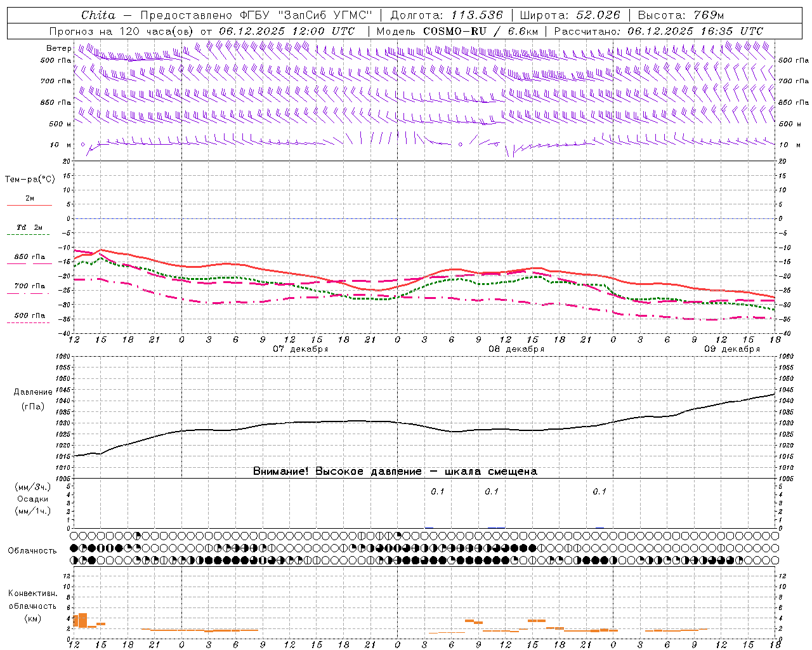
Task: Click the date label "09 декабря"
Action: pos(732,349)
